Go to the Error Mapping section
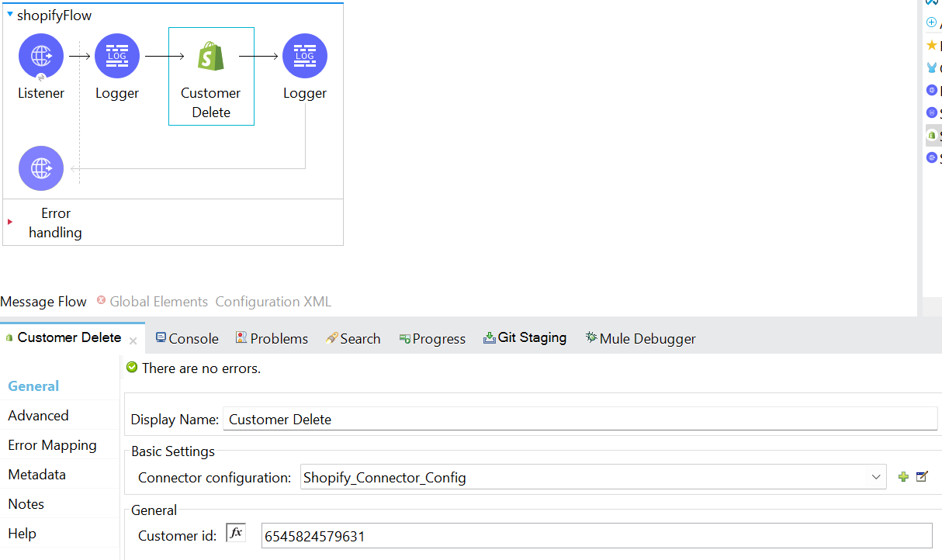 coord(52,445)
